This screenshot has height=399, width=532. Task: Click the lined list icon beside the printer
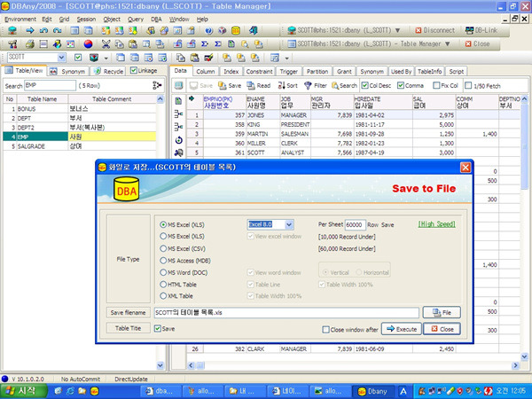point(43,44)
